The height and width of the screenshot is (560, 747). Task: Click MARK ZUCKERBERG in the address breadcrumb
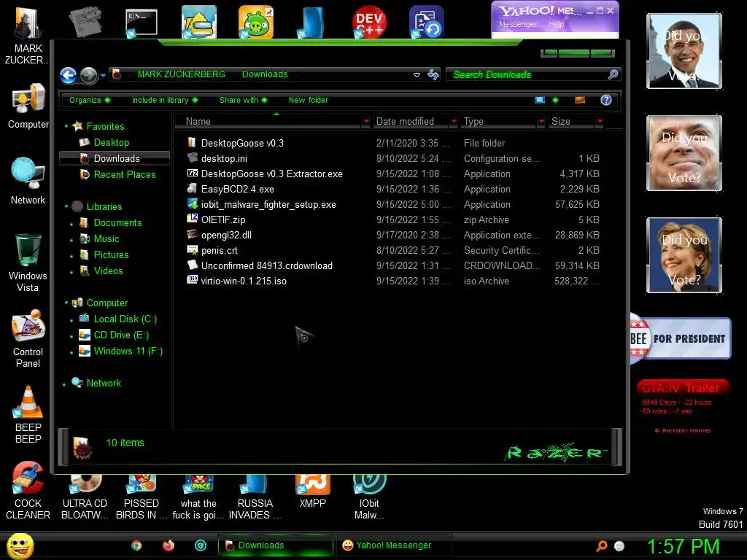[x=181, y=74]
